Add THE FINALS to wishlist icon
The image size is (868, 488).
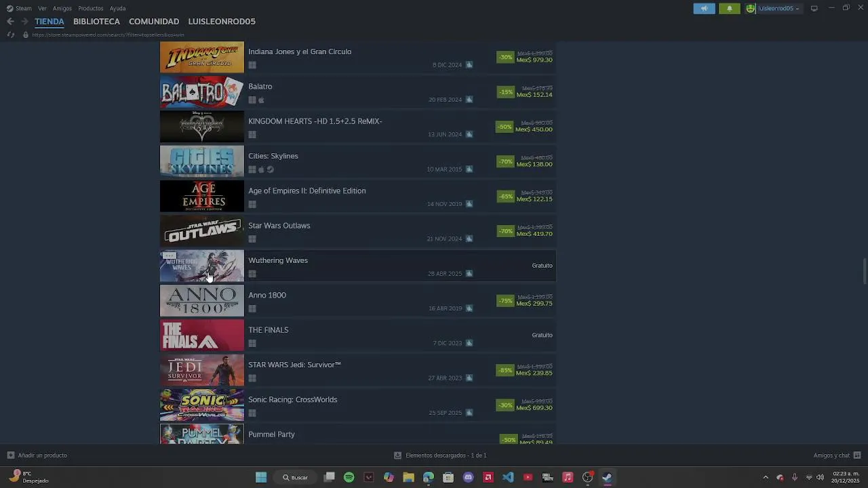tap(469, 343)
